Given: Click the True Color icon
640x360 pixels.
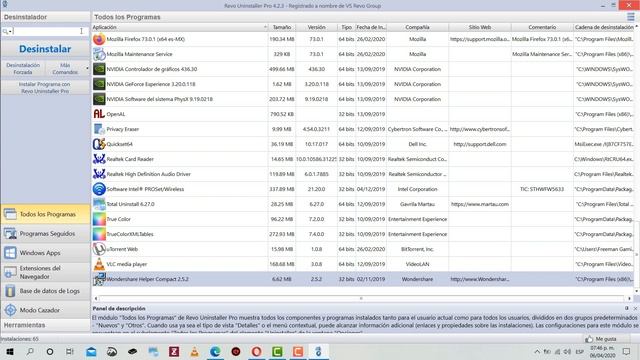Looking at the screenshot, I should coord(99,219).
